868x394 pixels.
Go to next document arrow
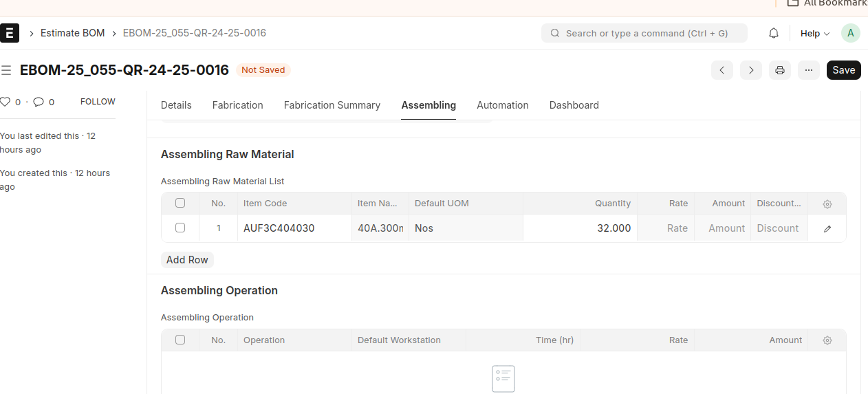click(x=751, y=70)
